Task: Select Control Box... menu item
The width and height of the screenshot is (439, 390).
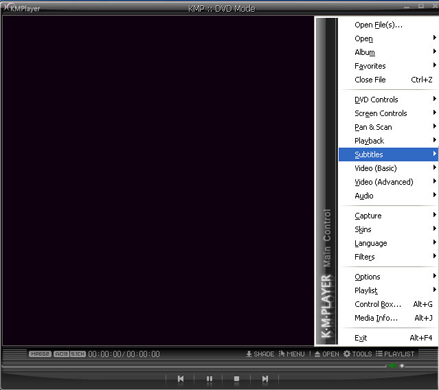Action: pos(388,304)
